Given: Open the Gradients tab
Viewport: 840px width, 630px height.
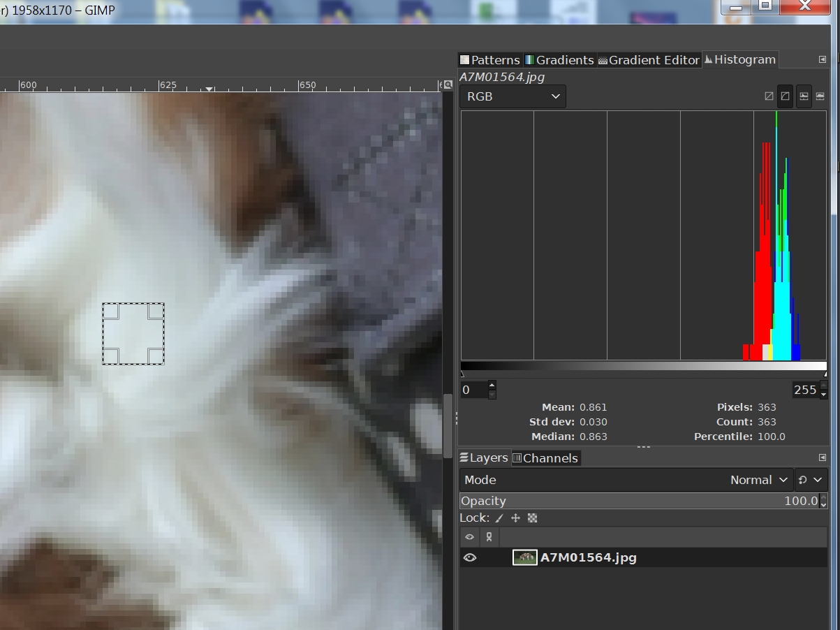Looking at the screenshot, I should click(x=559, y=60).
